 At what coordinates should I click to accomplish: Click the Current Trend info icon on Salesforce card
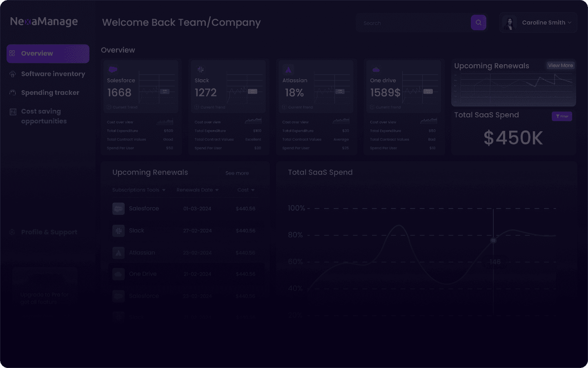(109, 107)
